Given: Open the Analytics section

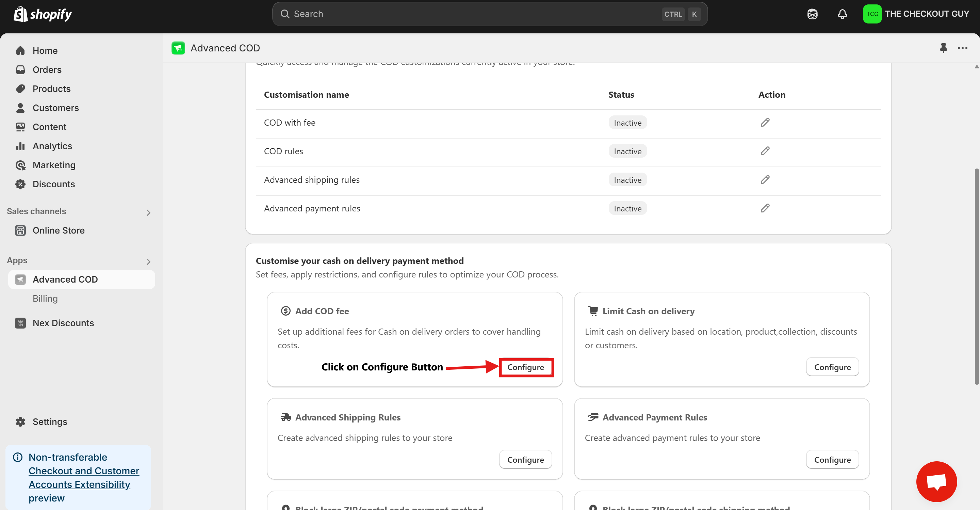Looking at the screenshot, I should [x=52, y=146].
